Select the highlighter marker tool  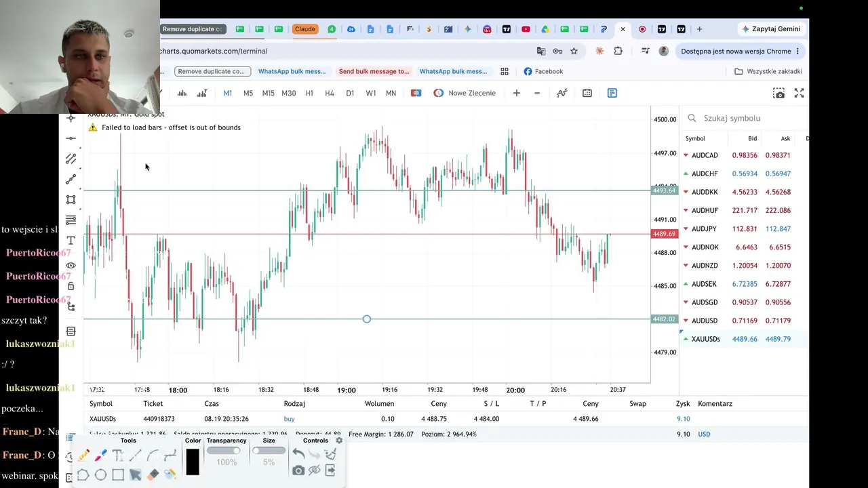tap(101, 455)
